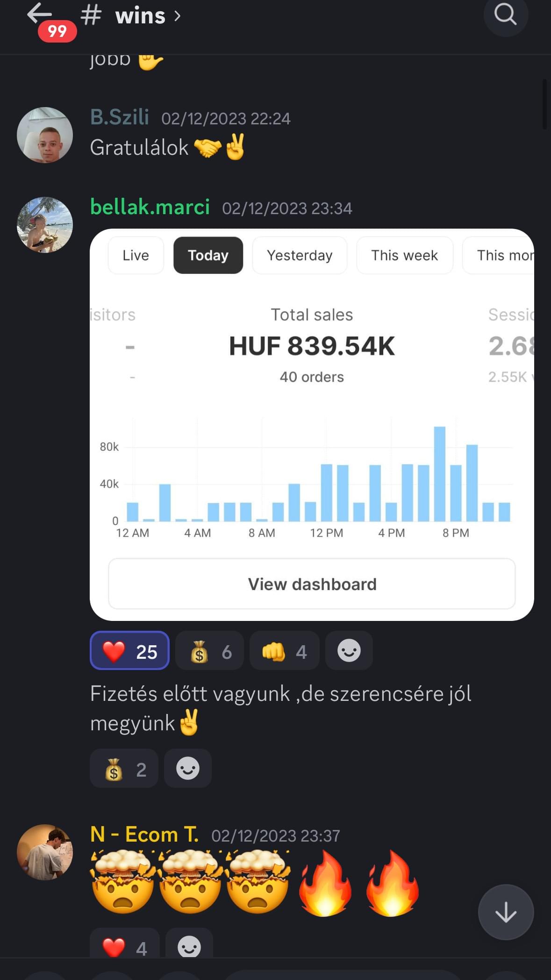Toggle the heart reaction with 25
Viewport: 551px width, 980px height.
coord(129,650)
